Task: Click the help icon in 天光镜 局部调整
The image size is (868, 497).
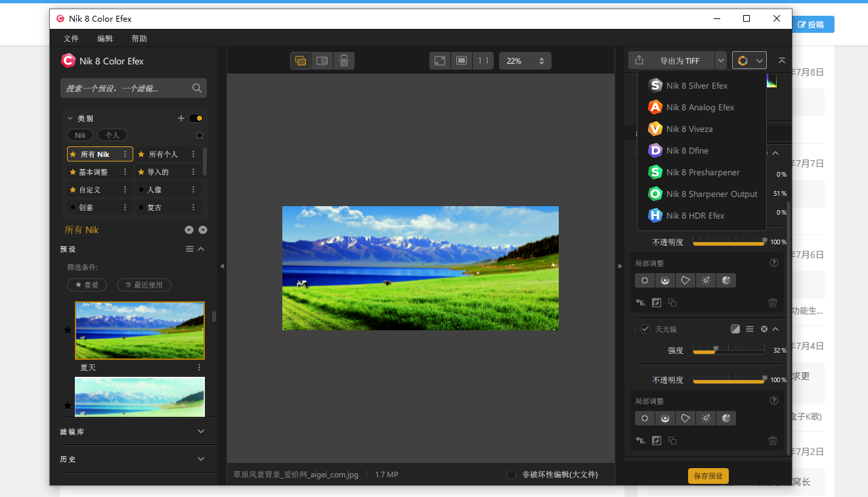Action: 773,400
